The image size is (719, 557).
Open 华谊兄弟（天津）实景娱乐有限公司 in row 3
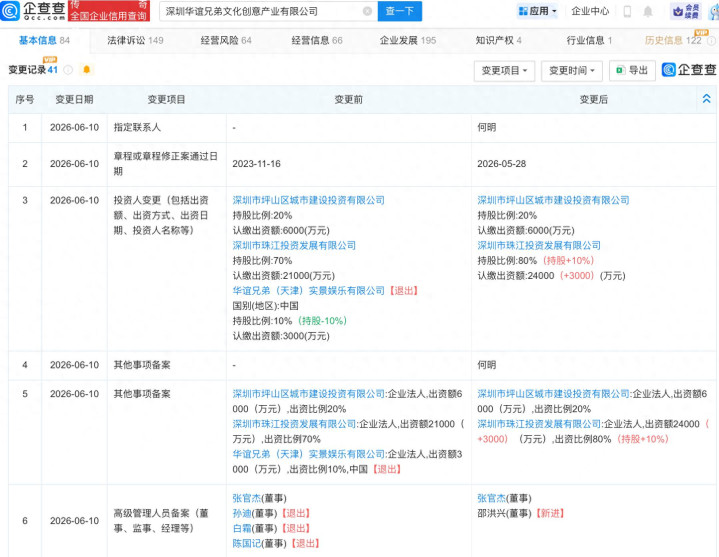point(309,291)
